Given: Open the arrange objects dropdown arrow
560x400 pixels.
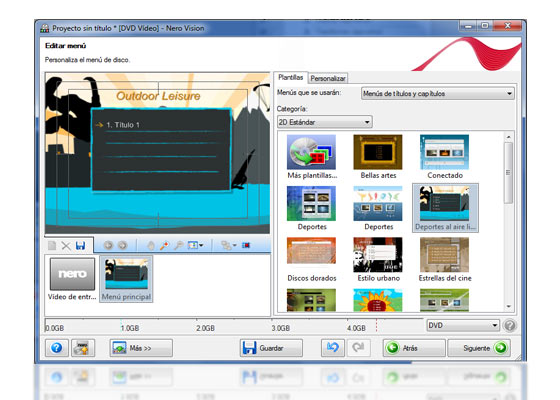Looking at the screenshot, I should click(x=235, y=246).
